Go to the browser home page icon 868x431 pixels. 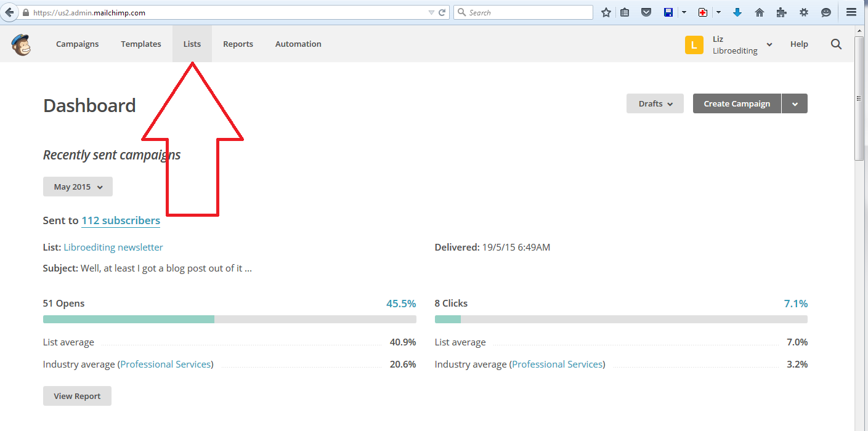click(760, 12)
